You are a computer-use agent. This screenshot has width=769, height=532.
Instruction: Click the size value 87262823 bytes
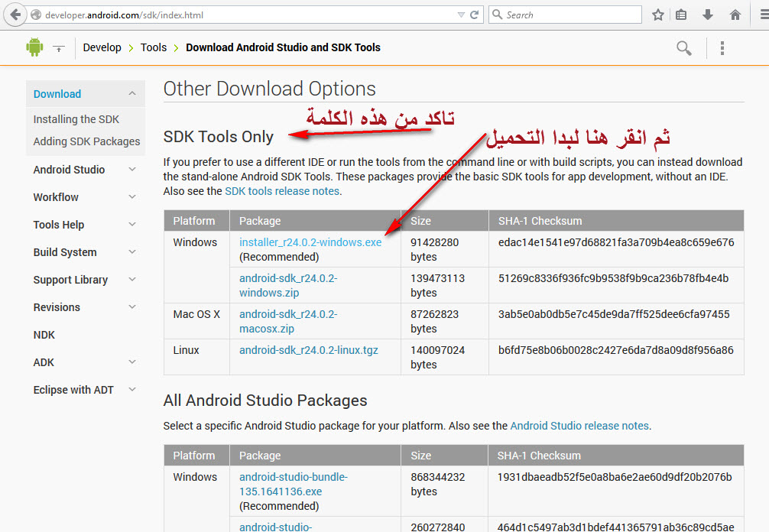(x=434, y=321)
